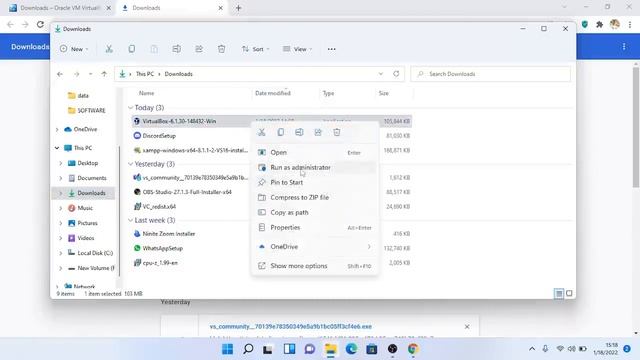Sort by Date modified column header

point(273,93)
